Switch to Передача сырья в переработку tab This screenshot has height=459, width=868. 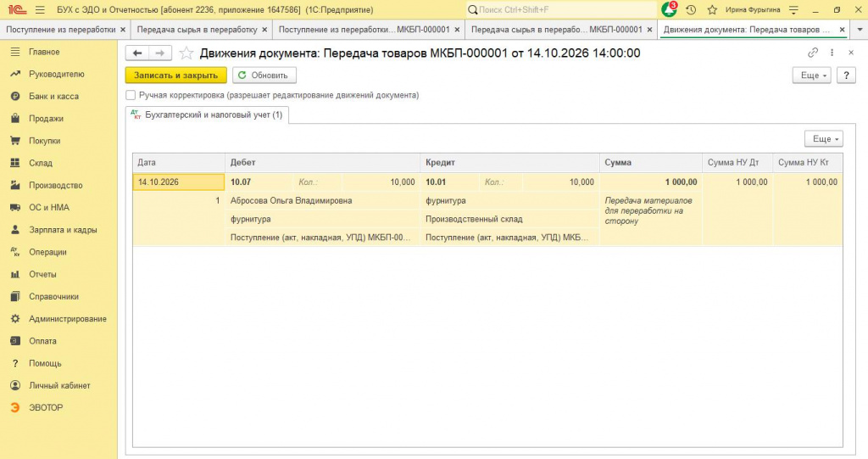click(x=197, y=30)
